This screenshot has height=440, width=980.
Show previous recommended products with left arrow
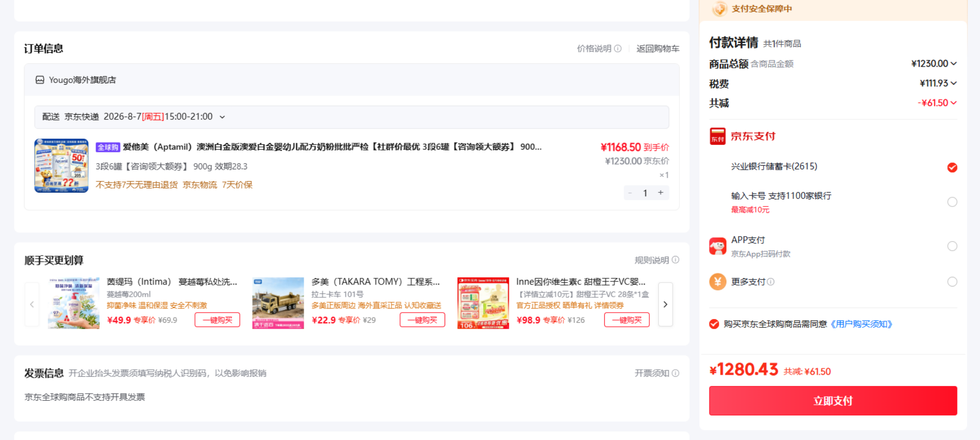32,304
